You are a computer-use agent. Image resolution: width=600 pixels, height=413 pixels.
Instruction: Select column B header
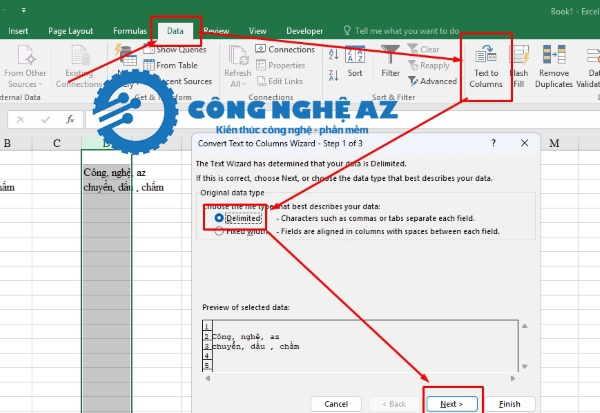click(7, 143)
